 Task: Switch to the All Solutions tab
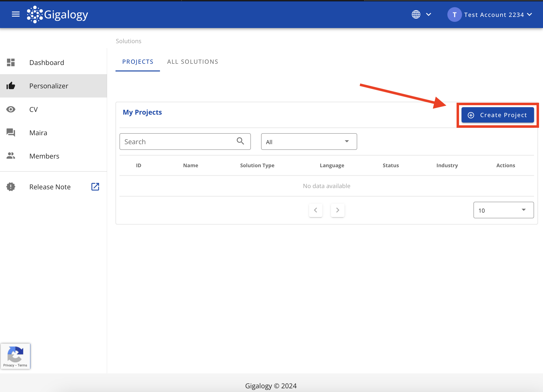tap(193, 62)
